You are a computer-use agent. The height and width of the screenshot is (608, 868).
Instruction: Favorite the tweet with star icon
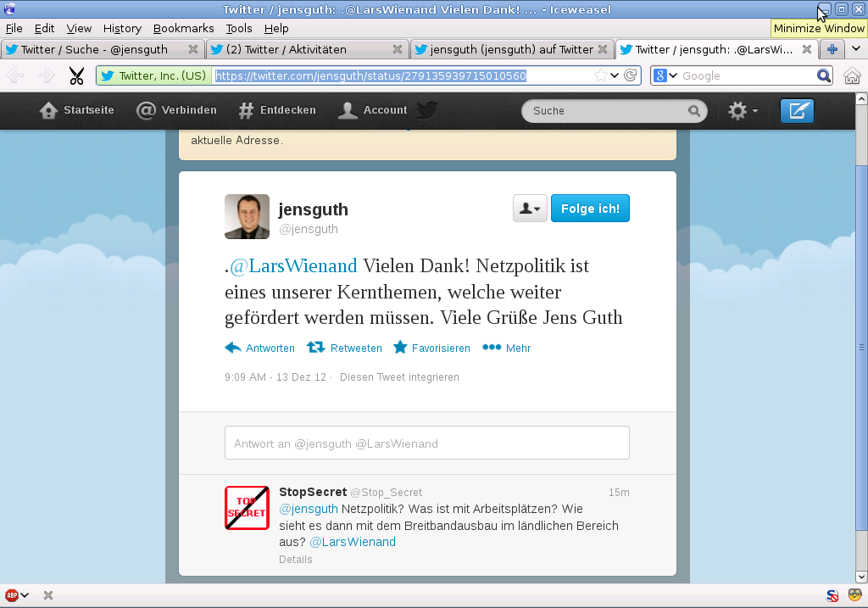coord(400,348)
